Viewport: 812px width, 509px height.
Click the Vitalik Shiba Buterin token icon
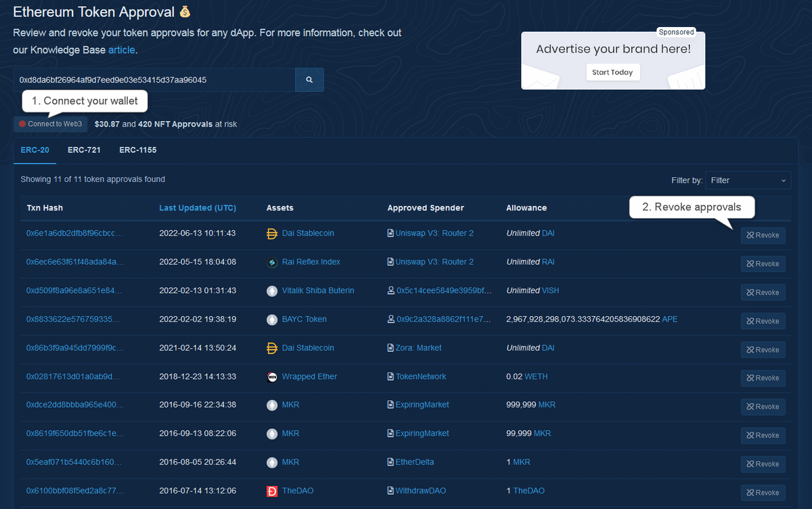pos(272,291)
